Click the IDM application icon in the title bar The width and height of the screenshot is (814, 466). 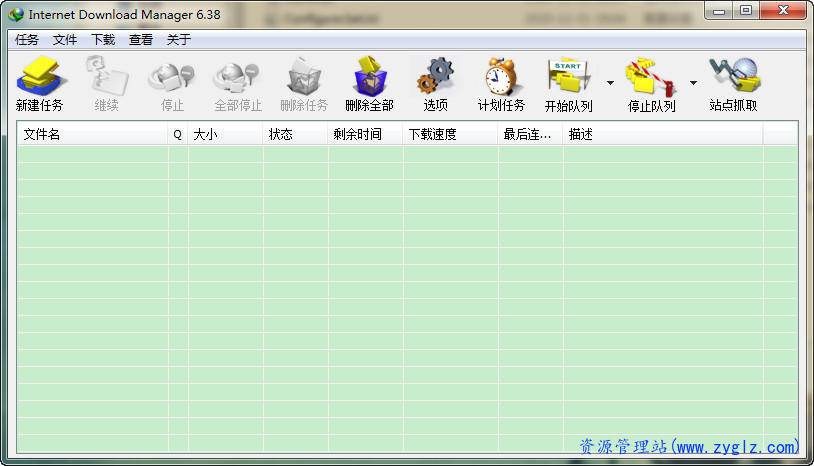16,14
